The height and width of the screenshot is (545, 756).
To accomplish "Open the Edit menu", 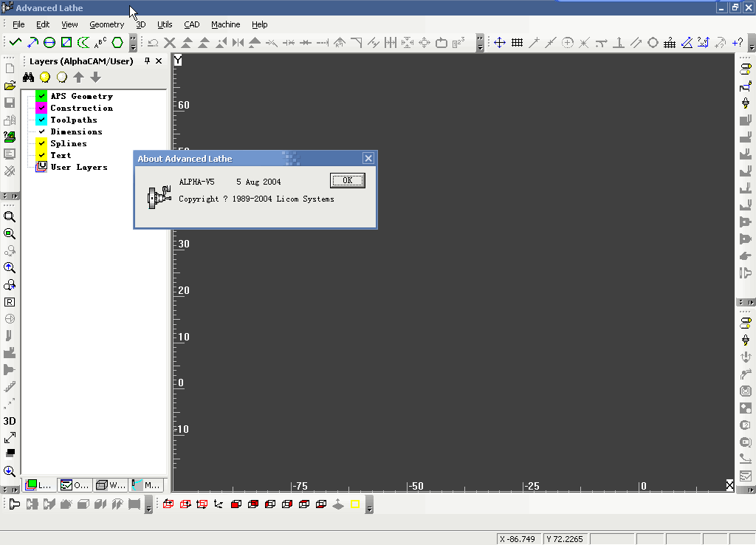I will click(x=43, y=24).
